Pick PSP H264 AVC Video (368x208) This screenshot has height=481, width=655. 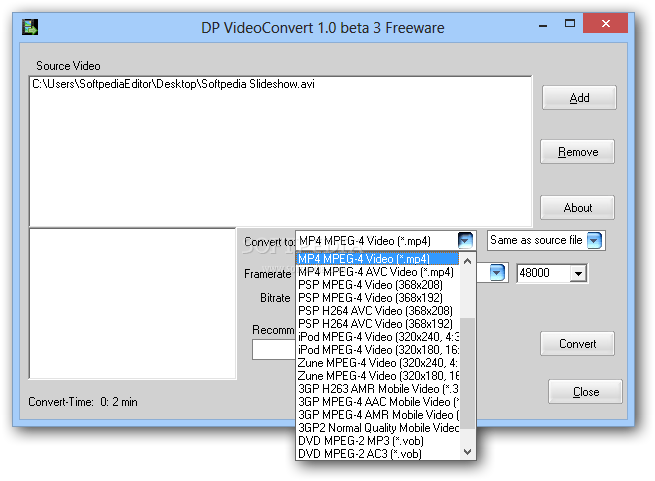coord(377,311)
